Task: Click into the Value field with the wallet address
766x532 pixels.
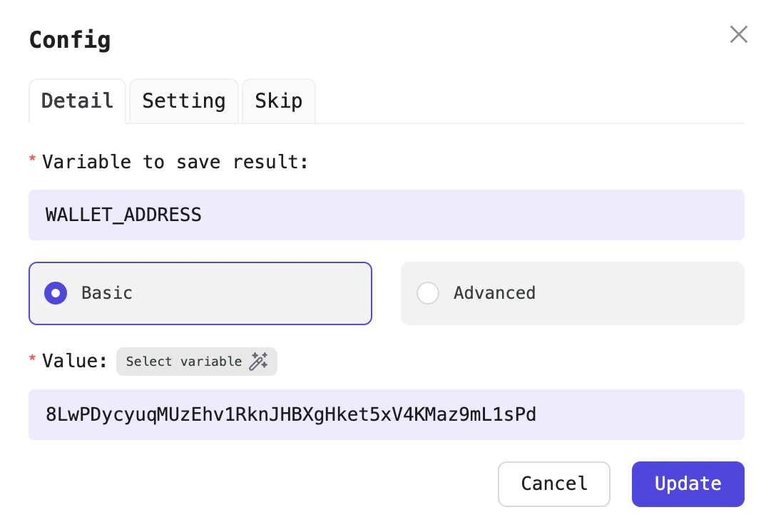Action: 386,414
